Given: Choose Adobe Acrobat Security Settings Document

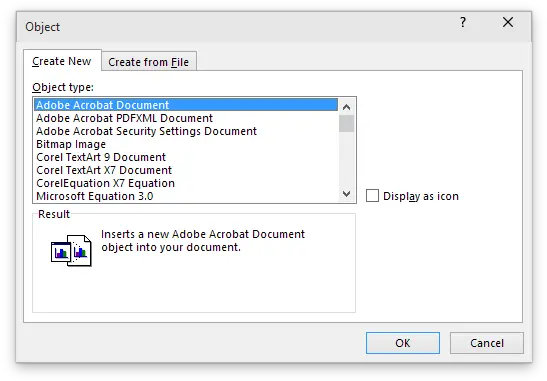Looking at the screenshot, I should 186,131.
